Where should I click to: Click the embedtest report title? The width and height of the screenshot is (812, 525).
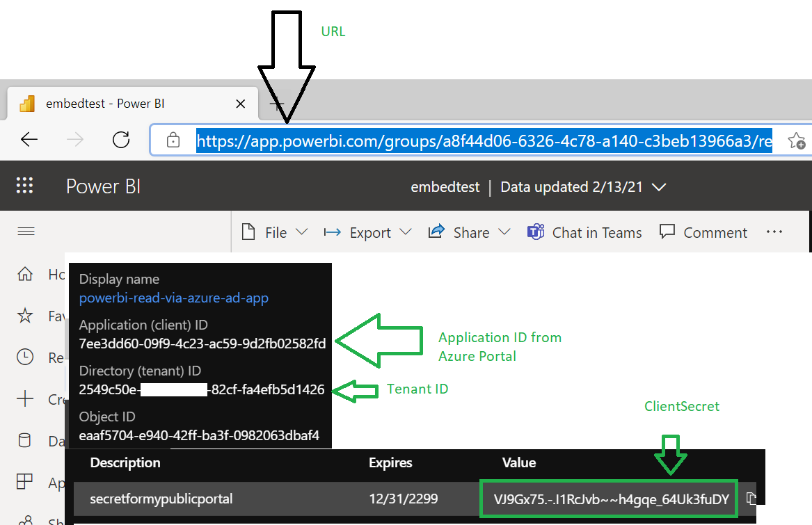[445, 187]
